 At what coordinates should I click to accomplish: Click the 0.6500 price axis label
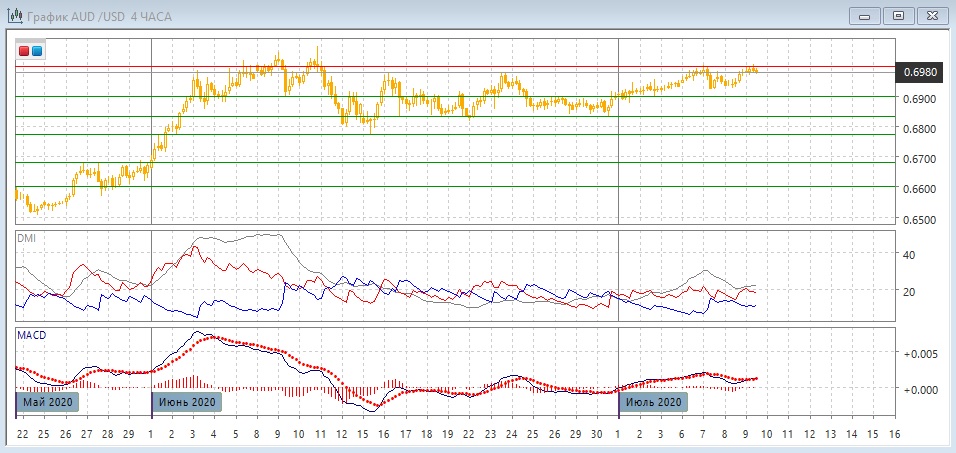(x=919, y=220)
